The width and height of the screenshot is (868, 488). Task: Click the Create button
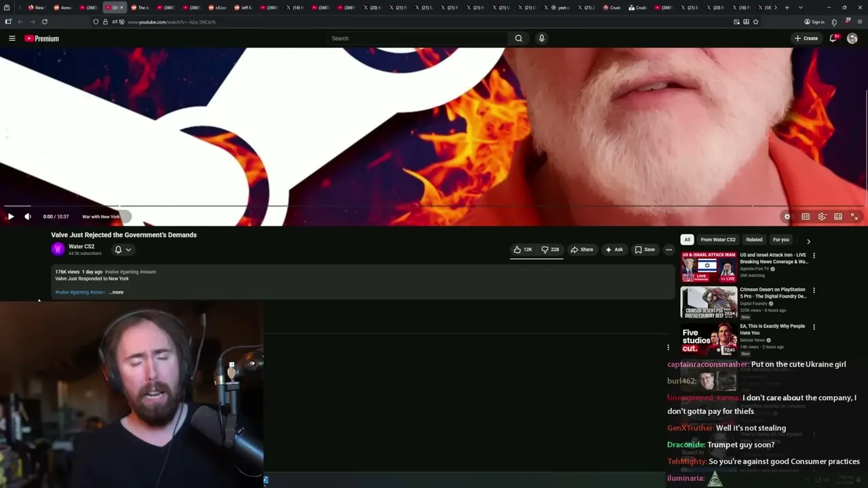[806, 39]
